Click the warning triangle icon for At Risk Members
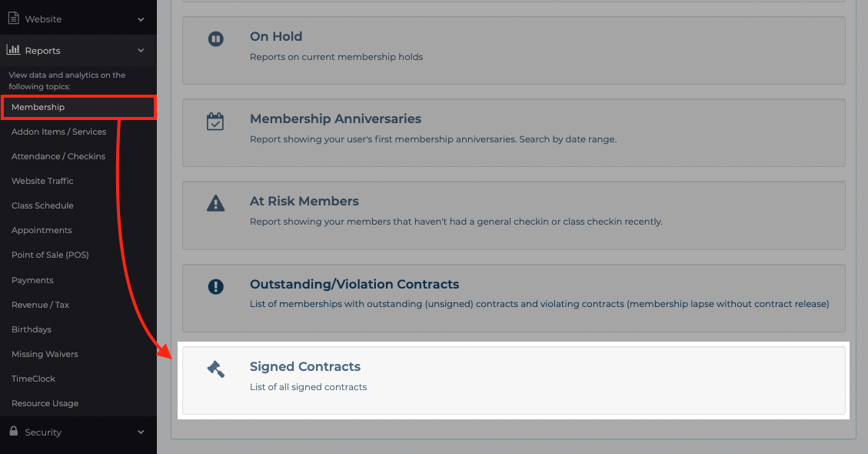868x454 pixels. [x=216, y=203]
